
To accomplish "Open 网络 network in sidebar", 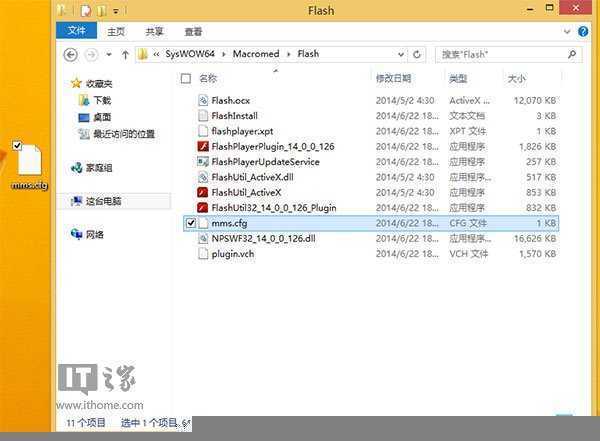I will click(95, 234).
